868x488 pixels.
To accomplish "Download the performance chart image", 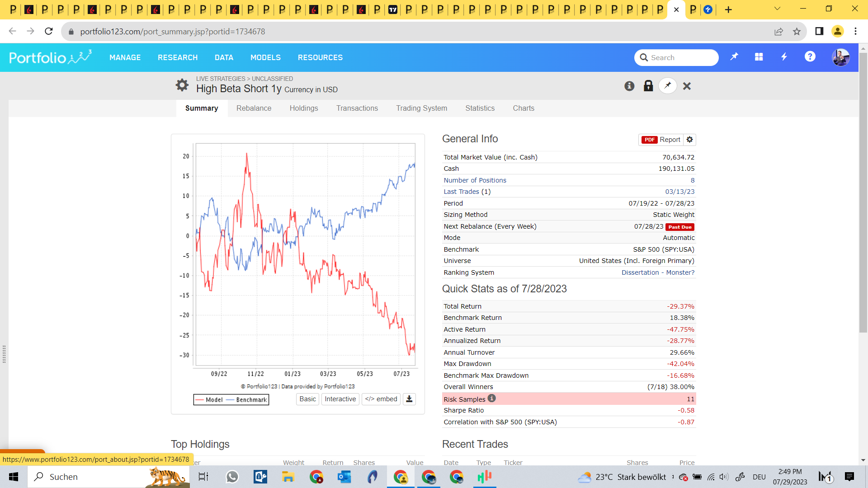I will (409, 399).
